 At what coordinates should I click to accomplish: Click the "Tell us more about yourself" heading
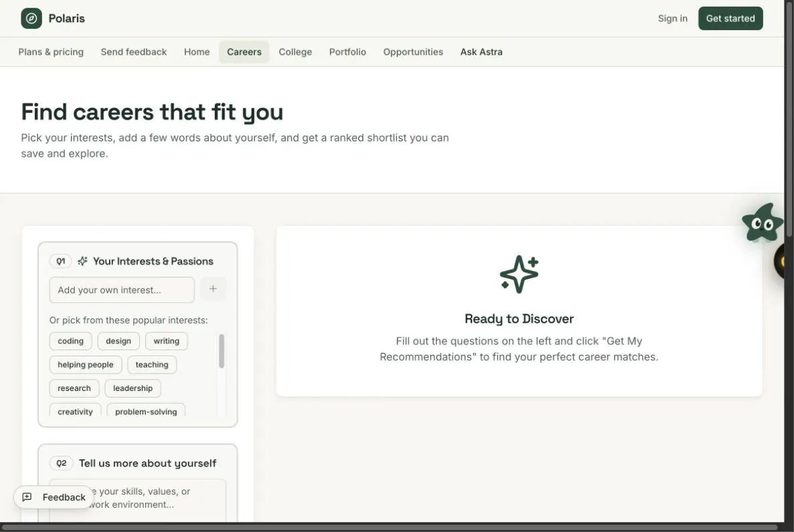click(147, 463)
